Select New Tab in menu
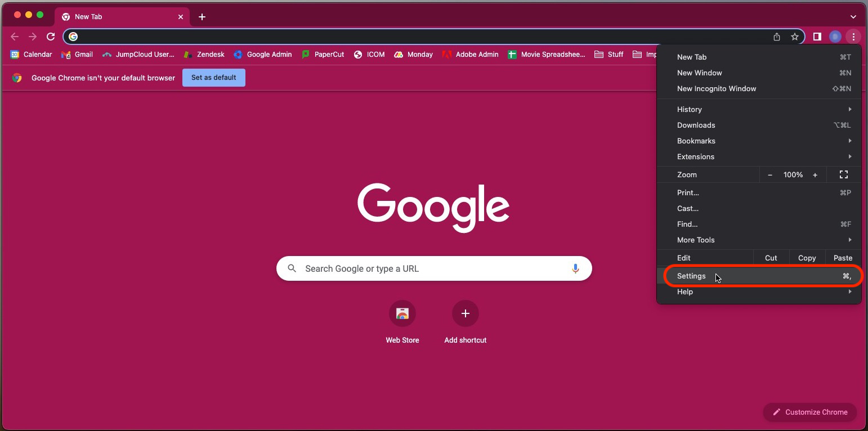The height and width of the screenshot is (431, 868). coord(759,57)
